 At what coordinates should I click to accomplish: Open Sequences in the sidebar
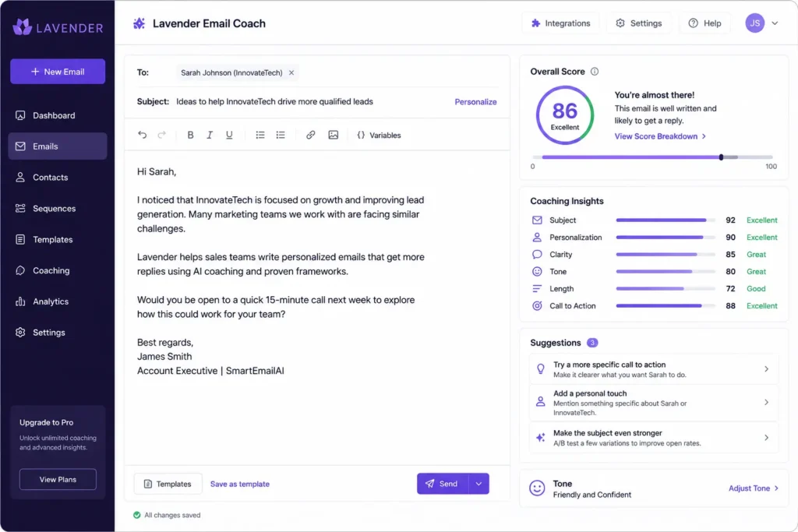[x=58, y=209]
